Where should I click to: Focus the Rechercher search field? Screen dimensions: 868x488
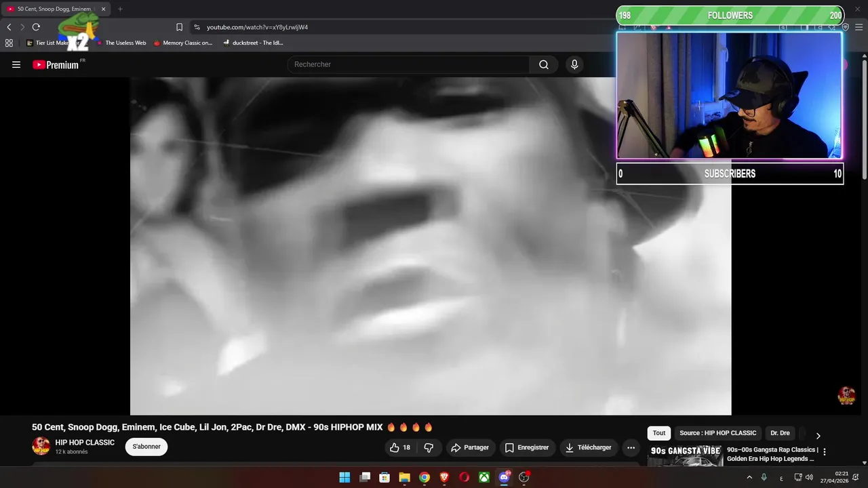[x=408, y=64]
